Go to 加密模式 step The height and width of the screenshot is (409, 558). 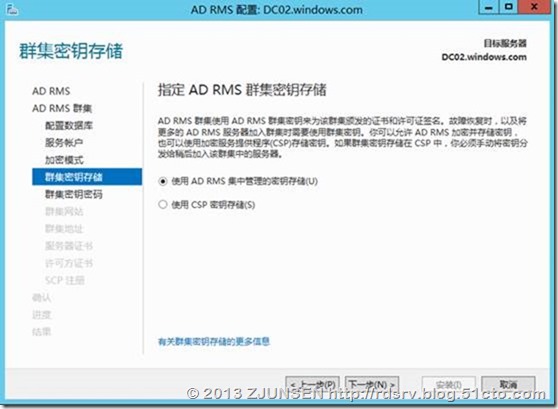point(64,159)
